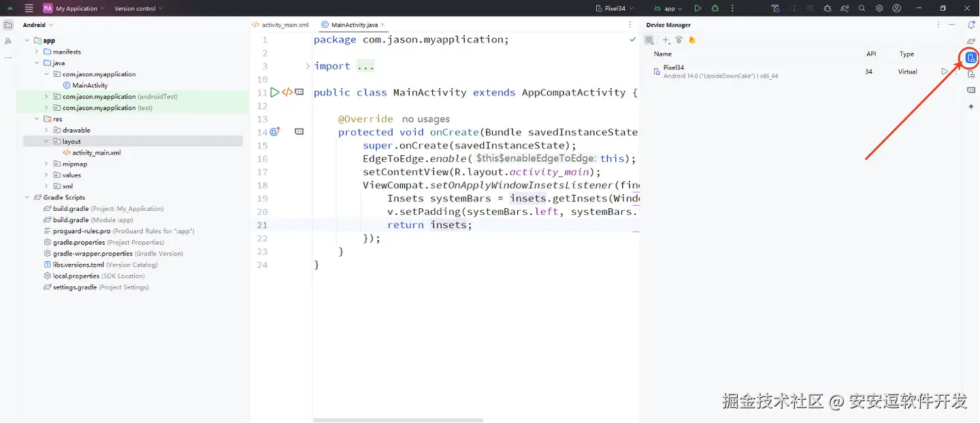Open Device Manager options ellipsis
This screenshot has width=980, height=423.
tap(938, 24)
